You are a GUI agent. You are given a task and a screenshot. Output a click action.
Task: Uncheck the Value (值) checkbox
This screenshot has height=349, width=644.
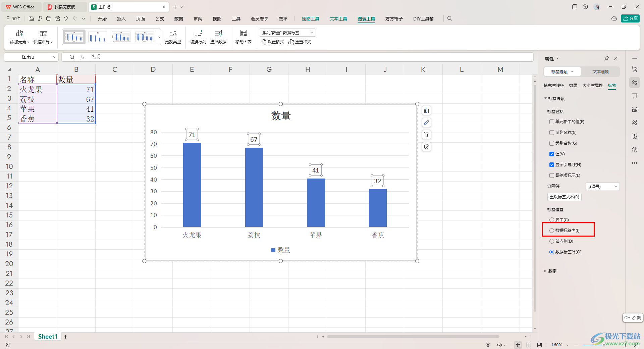tap(552, 154)
